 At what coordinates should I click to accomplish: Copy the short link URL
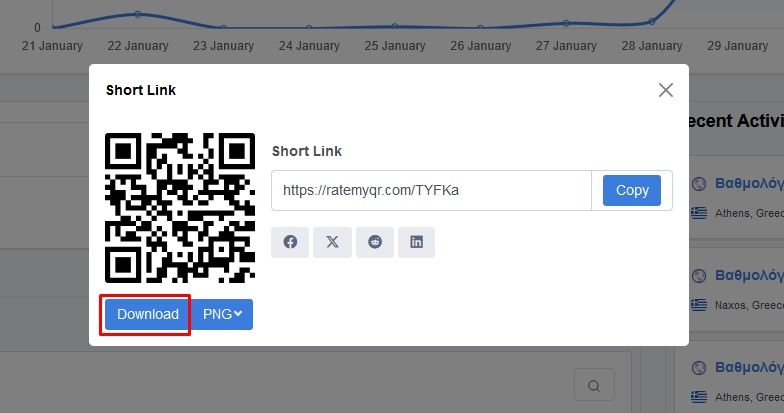(x=632, y=190)
